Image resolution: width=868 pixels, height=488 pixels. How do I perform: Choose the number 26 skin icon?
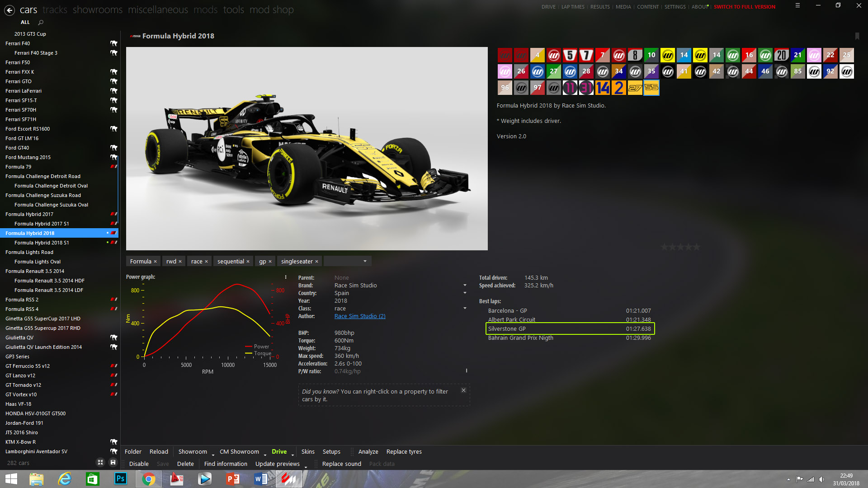(521, 71)
